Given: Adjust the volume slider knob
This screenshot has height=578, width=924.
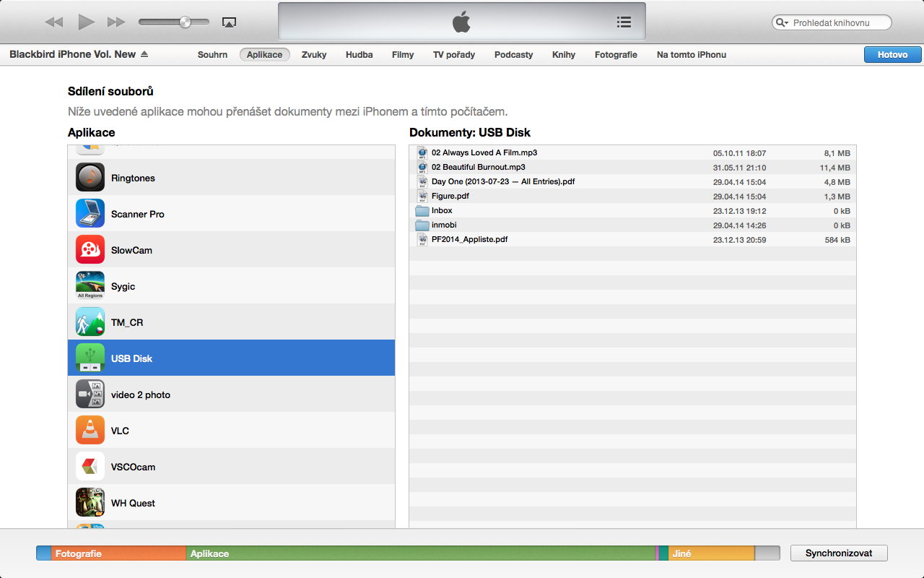Looking at the screenshot, I should click(185, 22).
